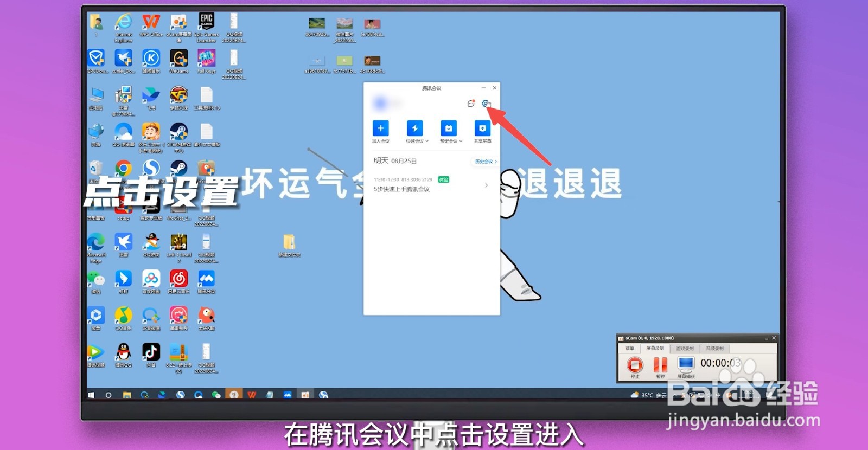Start a 快速会议 quick meeting
Viewport: 868px width, 450px height.
click(414, 128)
